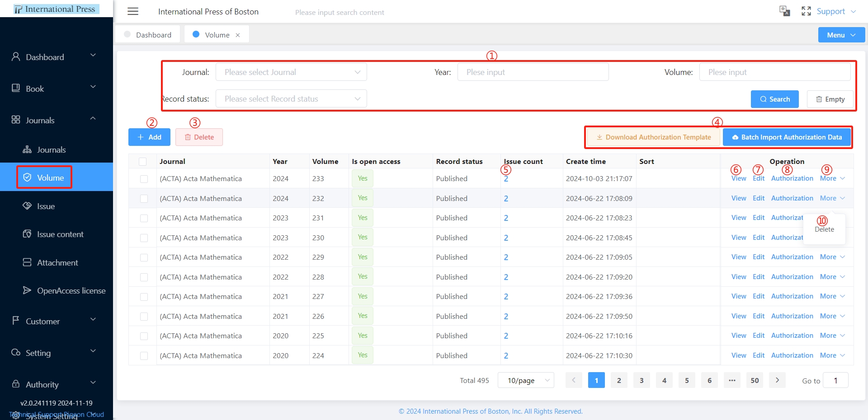
Task: Click the Authority lock icon in sidebar
Action: coord(16,384)
